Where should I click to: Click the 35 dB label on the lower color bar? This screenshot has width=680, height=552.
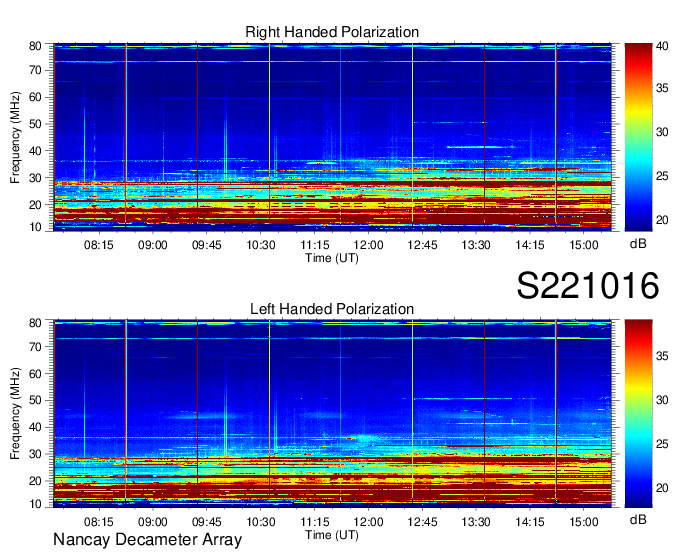pyautogui.click(x=662, y=356)
